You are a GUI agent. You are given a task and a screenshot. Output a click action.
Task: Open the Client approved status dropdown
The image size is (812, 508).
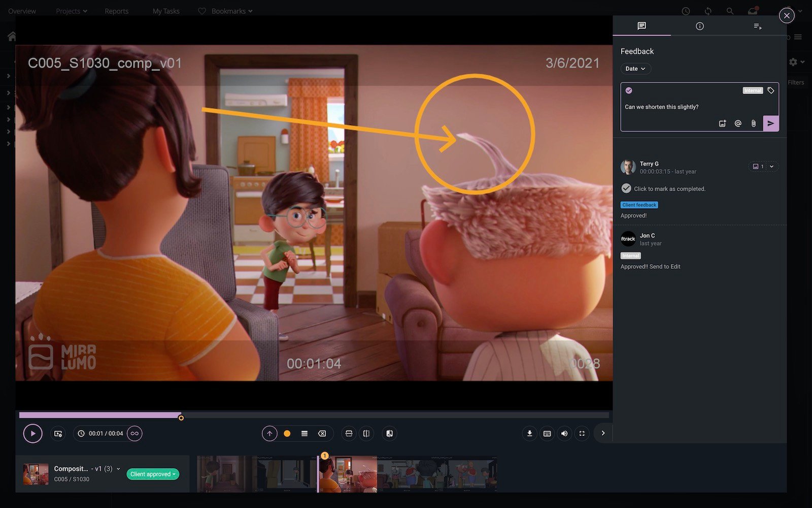coord(152,474)
